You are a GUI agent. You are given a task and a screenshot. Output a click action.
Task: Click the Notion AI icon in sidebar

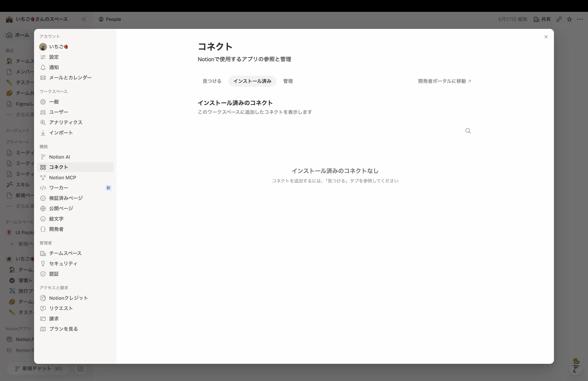[x=43, y=157]
